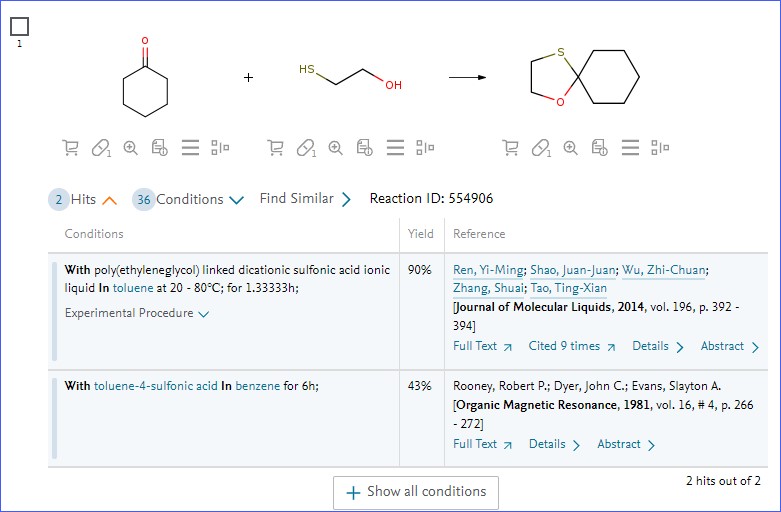Click the structure layout icon under the product
The image size is (781, 512).
coord(660,148)
